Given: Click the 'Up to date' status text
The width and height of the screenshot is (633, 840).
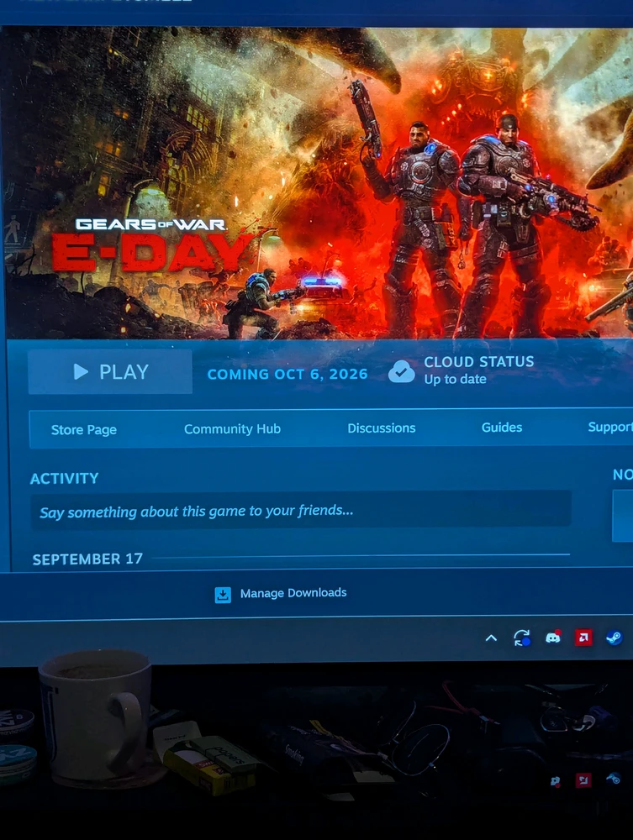Looking at the screenshot, I should pos(455,380).
